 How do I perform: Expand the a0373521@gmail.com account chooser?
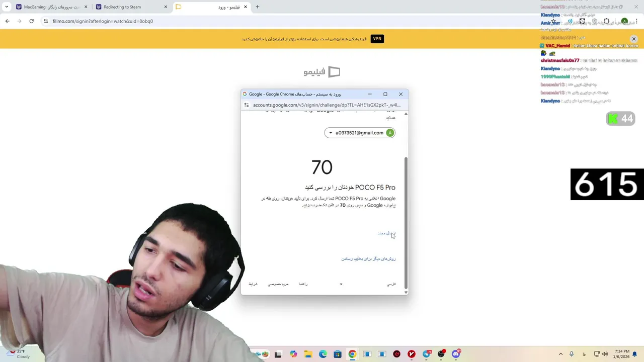(360, 133)
